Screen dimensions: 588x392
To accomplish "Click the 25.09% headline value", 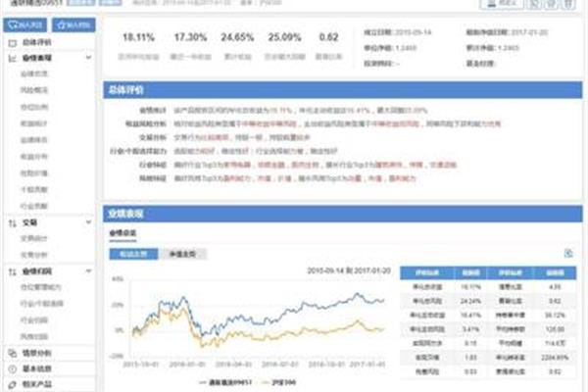I will pyautogui.click(x=284, y=37).
